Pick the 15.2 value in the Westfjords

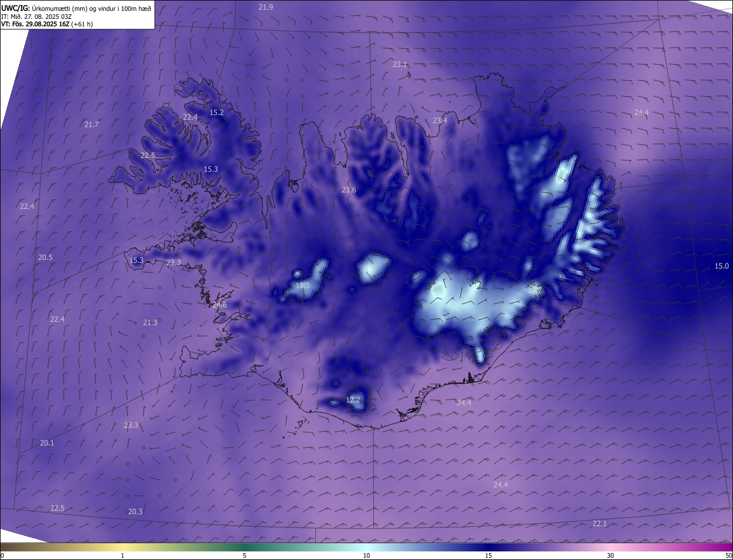tap(216, 113)
